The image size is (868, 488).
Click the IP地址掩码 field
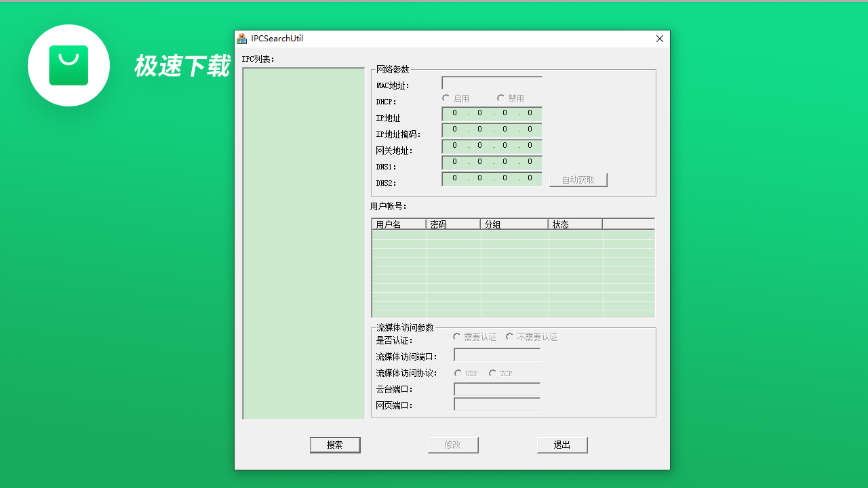pyautogui.click(x=492, y=130)
